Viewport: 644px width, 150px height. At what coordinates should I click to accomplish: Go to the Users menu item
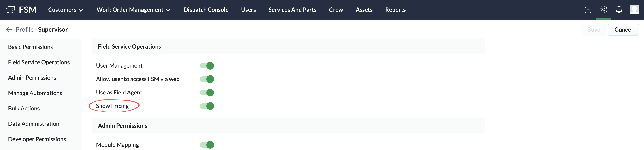(248, 10)
